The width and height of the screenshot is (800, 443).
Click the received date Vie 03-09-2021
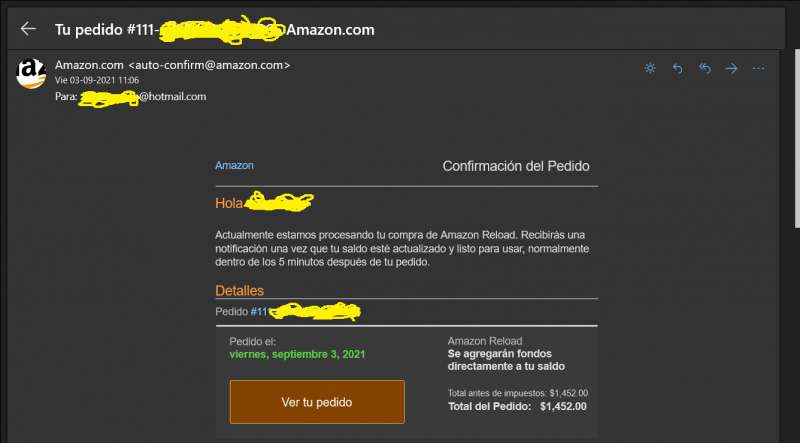pos(97,81)
